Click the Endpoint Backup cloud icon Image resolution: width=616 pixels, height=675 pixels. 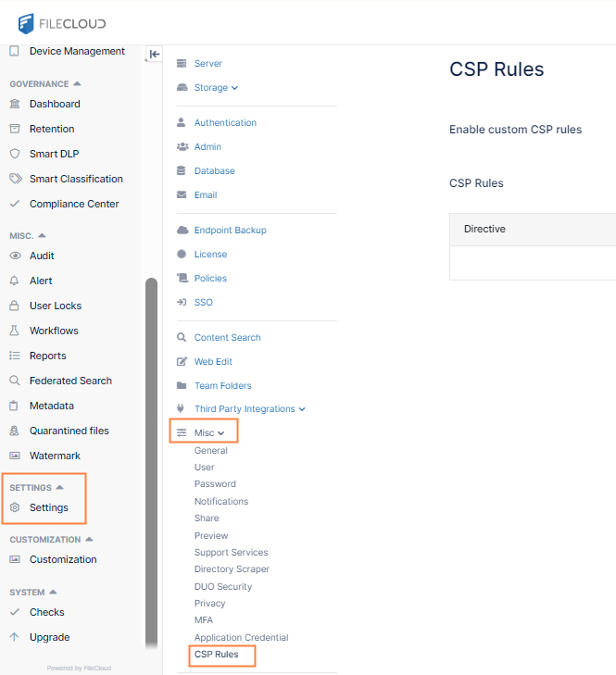coord(182,231)
